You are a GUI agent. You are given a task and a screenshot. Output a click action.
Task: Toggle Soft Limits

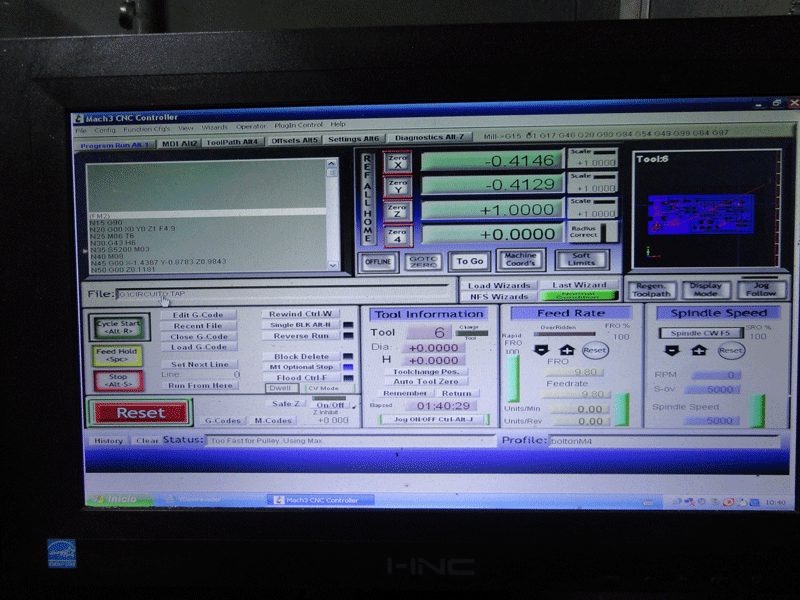tap(581, 259)
